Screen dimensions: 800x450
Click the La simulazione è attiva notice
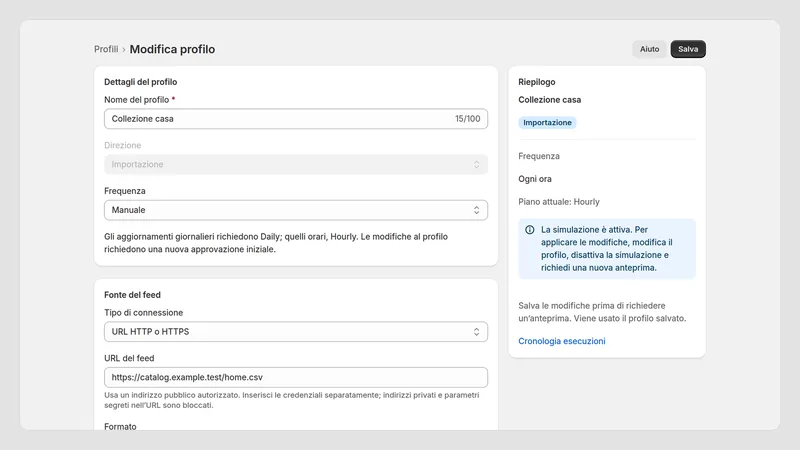coord(607,249)
